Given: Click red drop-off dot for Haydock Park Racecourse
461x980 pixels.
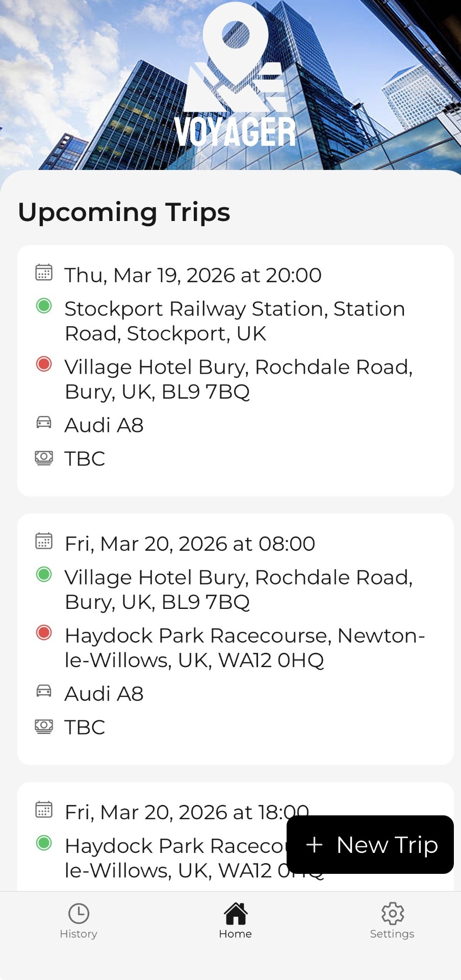Looking at the screenshot, I should 44,632.
